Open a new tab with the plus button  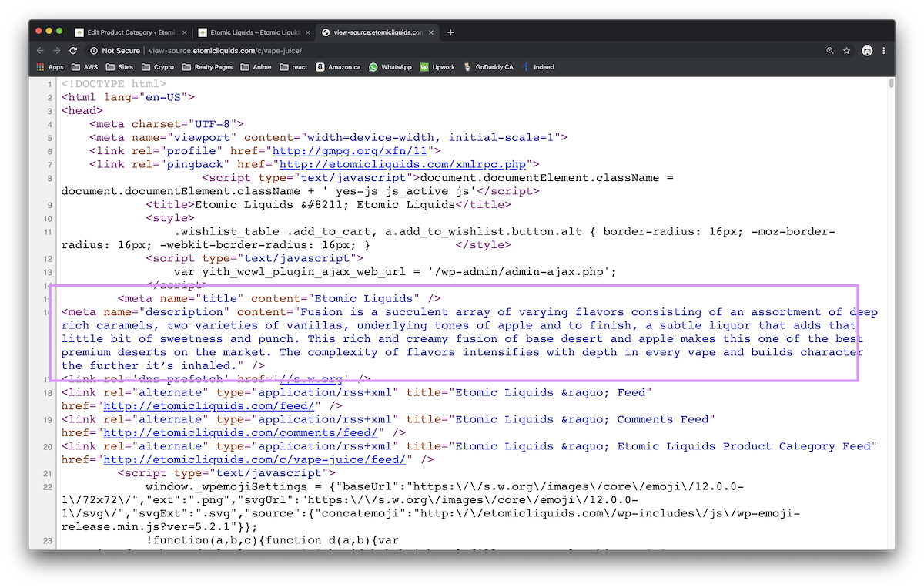point(450,32)
